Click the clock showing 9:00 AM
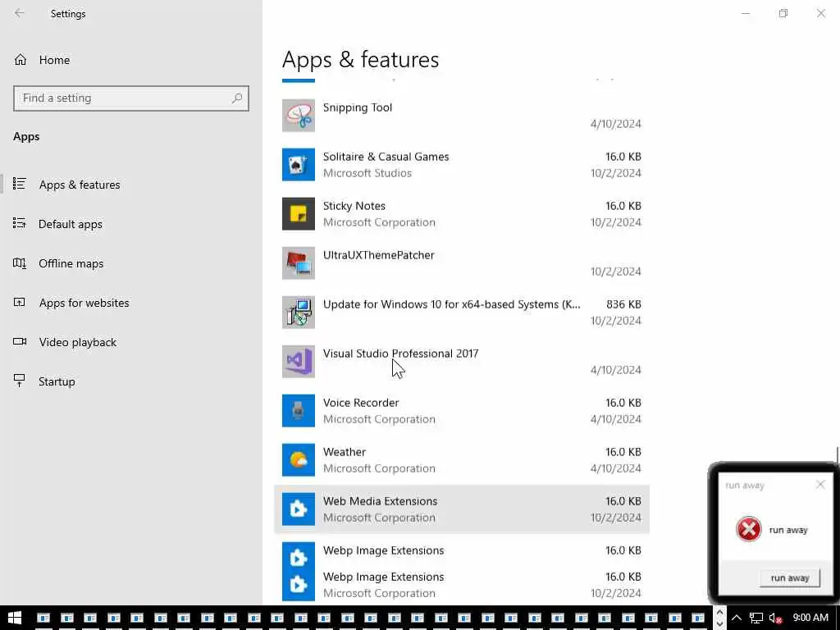The width and height of the screenshot is (840, 630). 810,618
